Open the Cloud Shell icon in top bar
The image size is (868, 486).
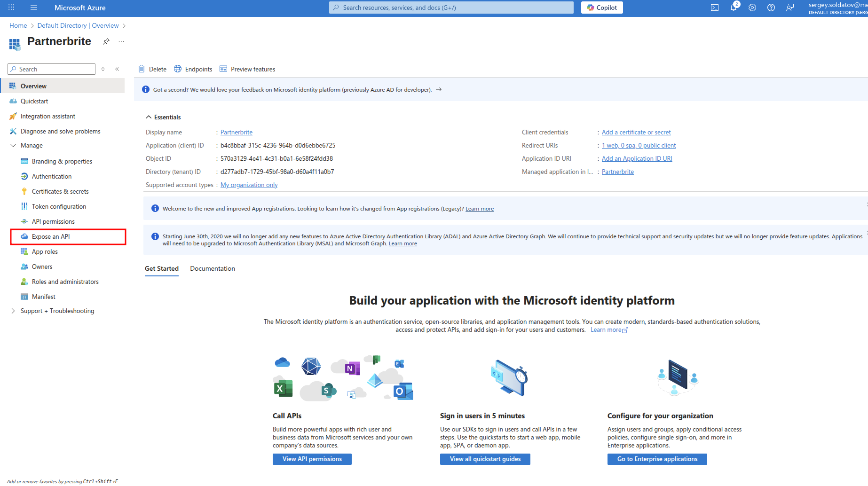[x=715, y=8]
